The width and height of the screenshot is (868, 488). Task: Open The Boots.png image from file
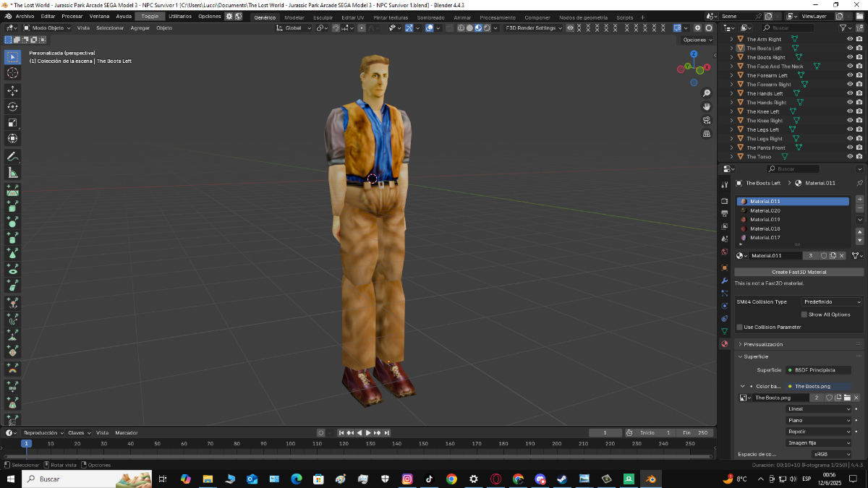[x=847, y=398]
